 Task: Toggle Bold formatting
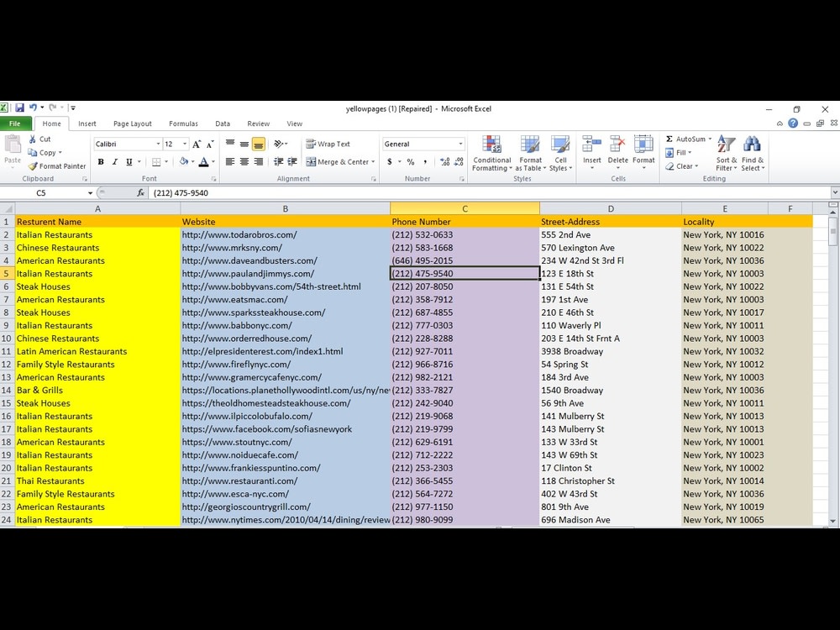click(100, 162)
